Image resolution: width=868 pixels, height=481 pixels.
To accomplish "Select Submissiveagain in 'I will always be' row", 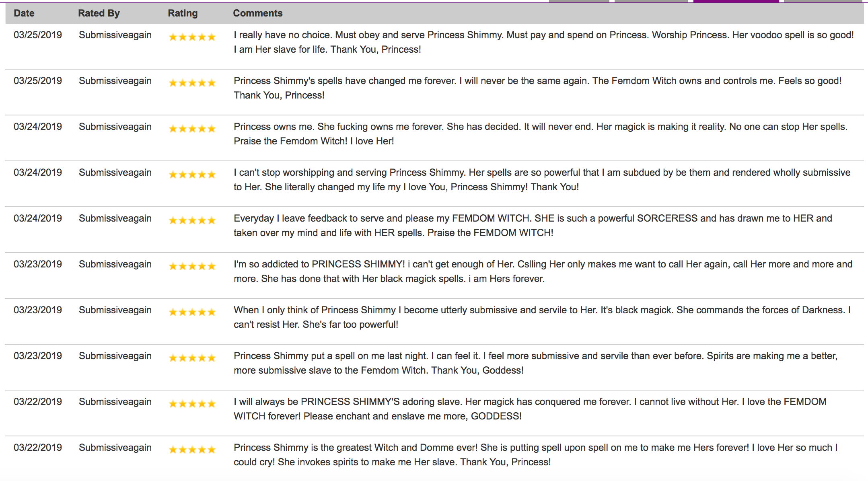I will 115,402.
